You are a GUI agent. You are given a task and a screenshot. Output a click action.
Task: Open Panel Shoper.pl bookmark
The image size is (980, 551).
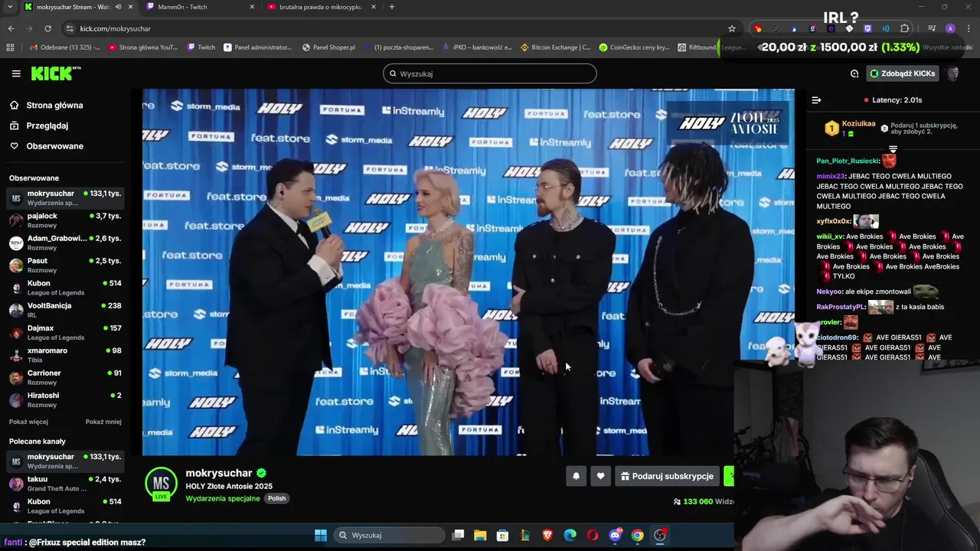328,47
